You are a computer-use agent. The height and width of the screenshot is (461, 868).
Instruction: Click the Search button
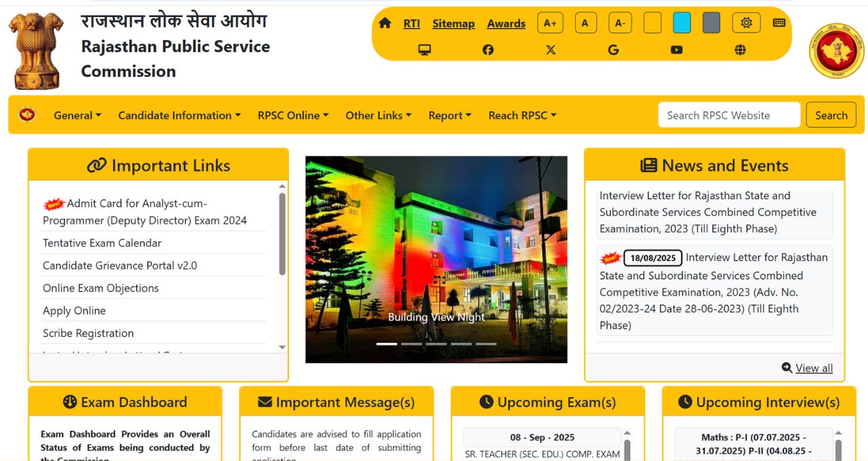click(x=831, y=115)
